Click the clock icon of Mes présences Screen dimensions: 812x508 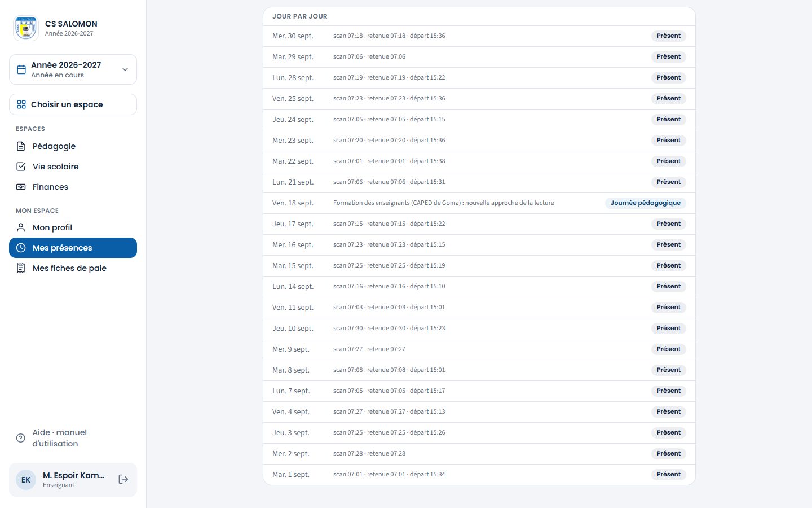(21, 248)
